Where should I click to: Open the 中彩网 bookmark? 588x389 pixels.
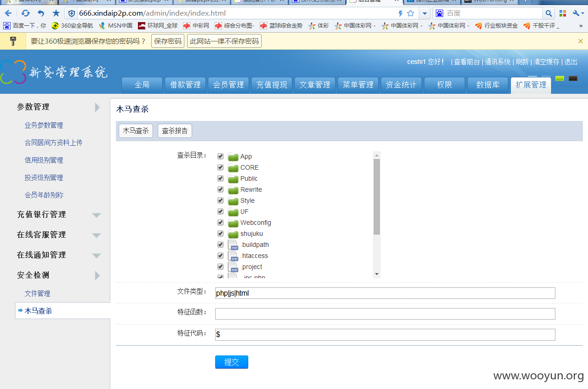[x=196, y=26]
